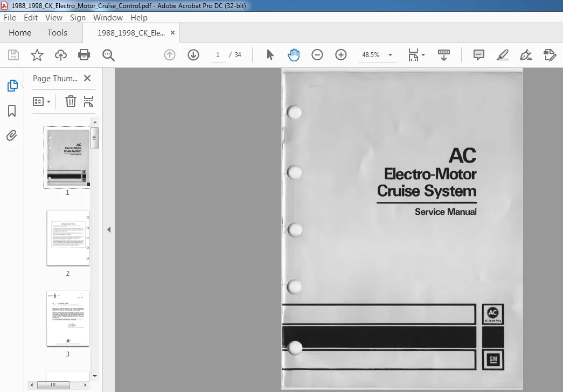Click the Service Manual text on page
The width and height of the screenshot is (563, 392).
tap(446, 212)
